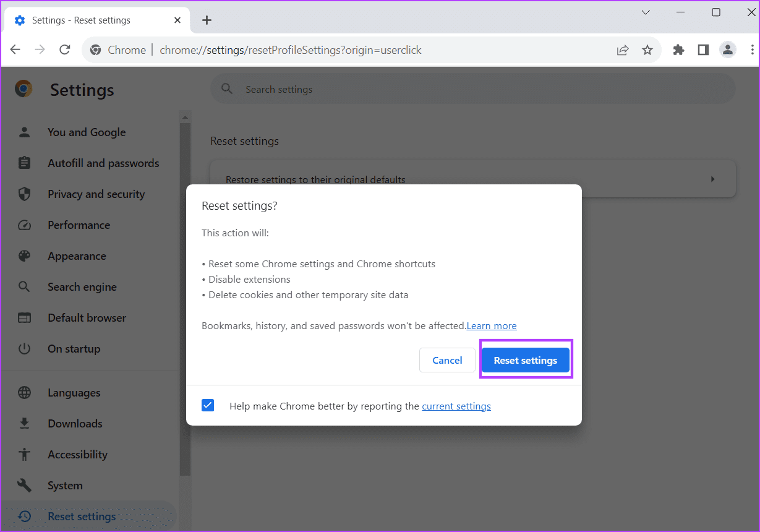The width and height of the screenshot is (760, 532).
Task: Click the bookmark star icon
Action: click(647, 50)
